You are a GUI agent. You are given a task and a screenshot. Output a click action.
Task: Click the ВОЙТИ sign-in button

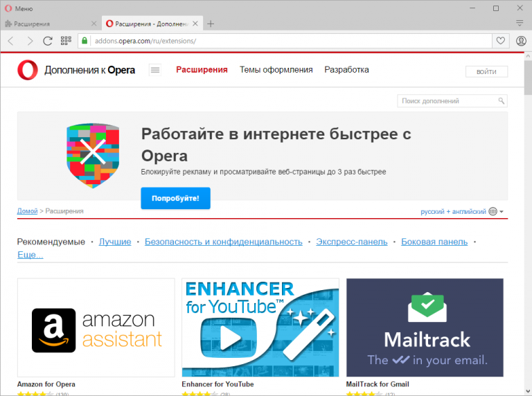[486, 71]
